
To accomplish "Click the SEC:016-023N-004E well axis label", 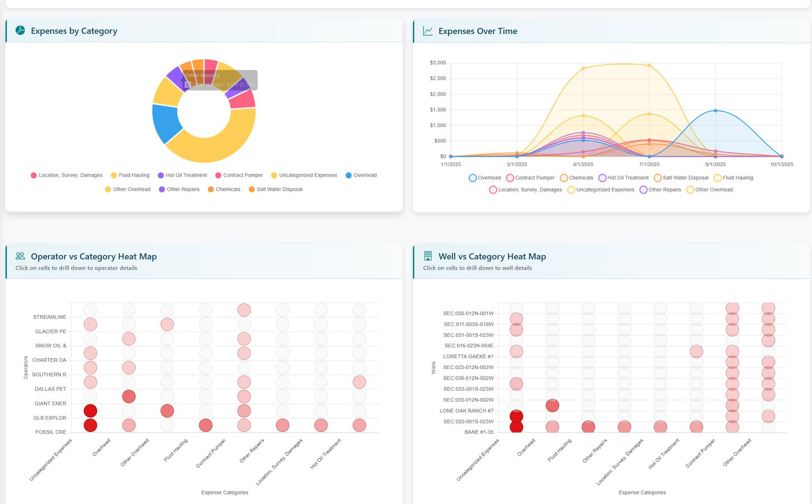I will [469, 346].
